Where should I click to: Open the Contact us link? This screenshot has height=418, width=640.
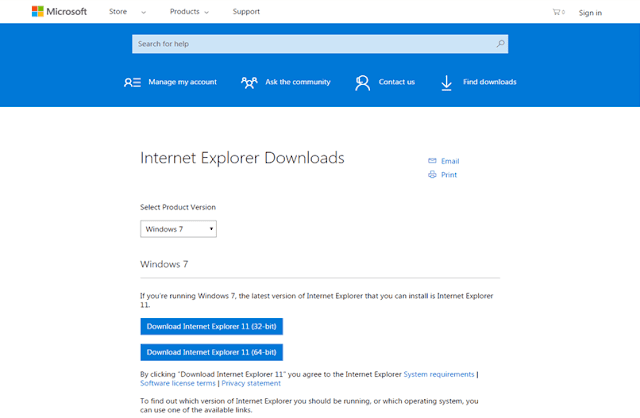tap(397, 82)
